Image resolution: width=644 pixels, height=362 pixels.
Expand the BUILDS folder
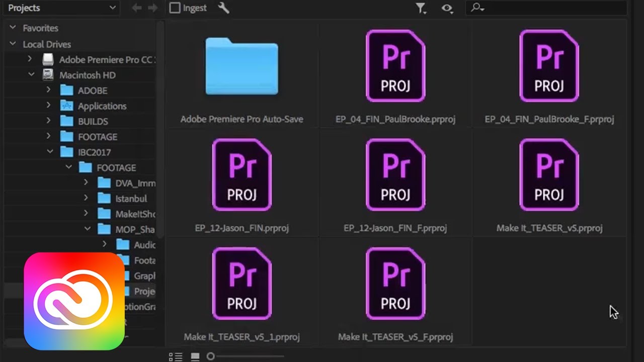click(x=49, y=121)
